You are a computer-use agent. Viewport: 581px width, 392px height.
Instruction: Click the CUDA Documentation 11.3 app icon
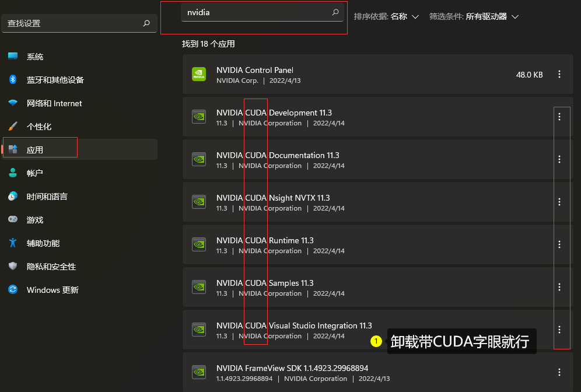tap(199, 159)
